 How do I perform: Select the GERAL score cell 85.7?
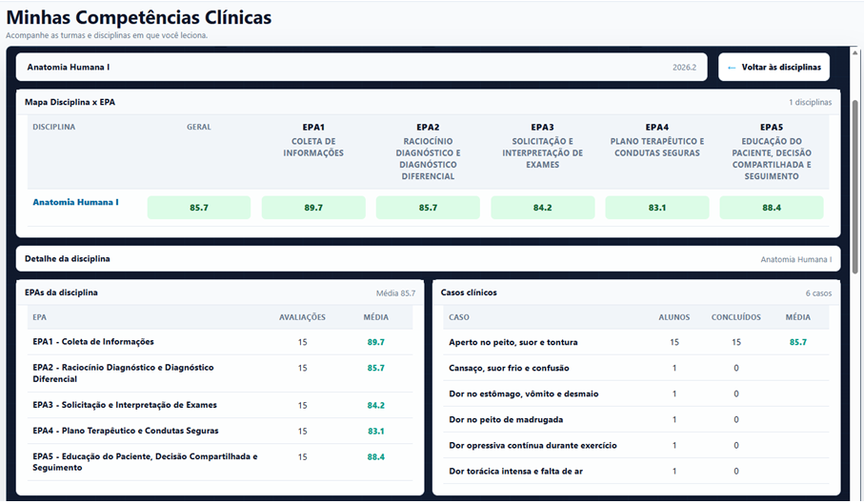pos(199,208)
